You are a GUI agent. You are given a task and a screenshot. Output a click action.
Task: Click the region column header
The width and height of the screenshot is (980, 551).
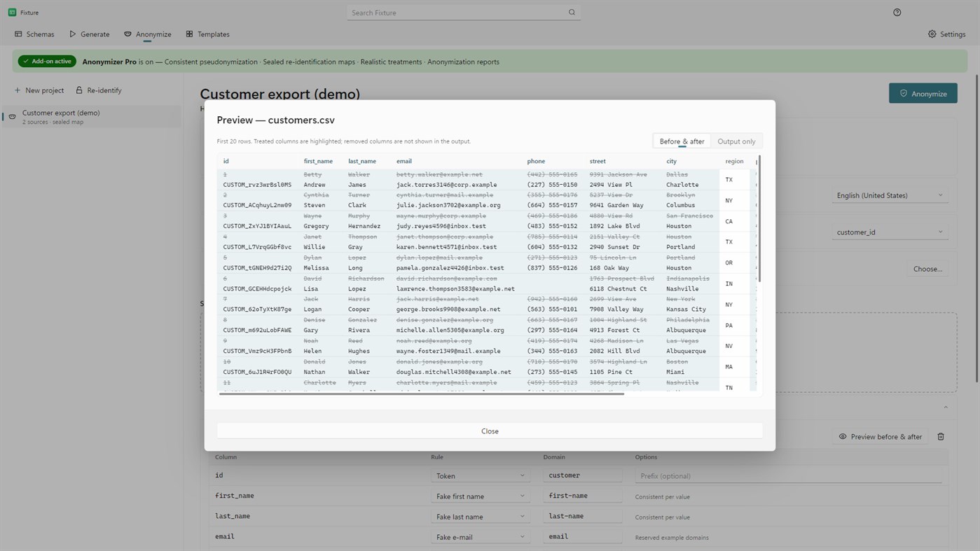734,161
